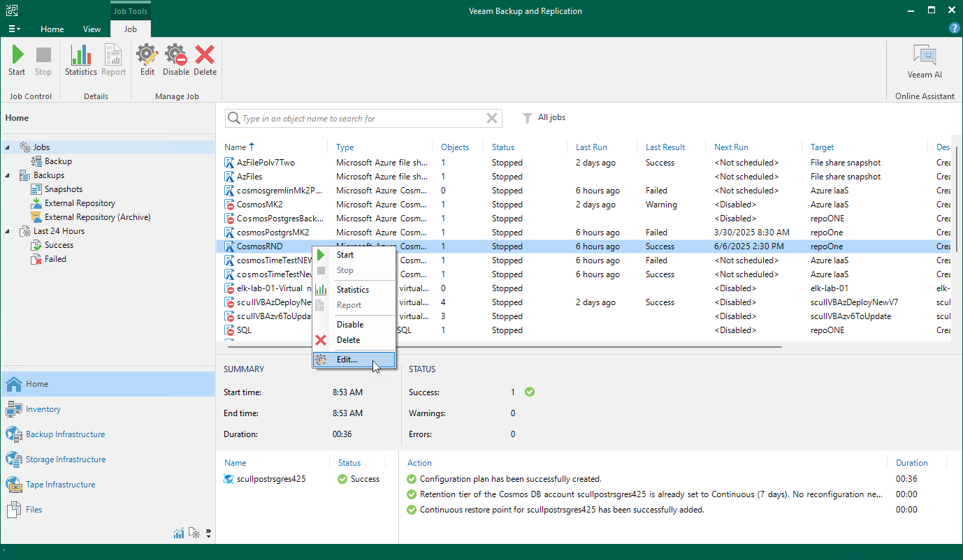Image resolution: width=963 pixels, height=560 pixels.
Task: Open job Statistics from the ribbon
Action: tap(81, 60)
